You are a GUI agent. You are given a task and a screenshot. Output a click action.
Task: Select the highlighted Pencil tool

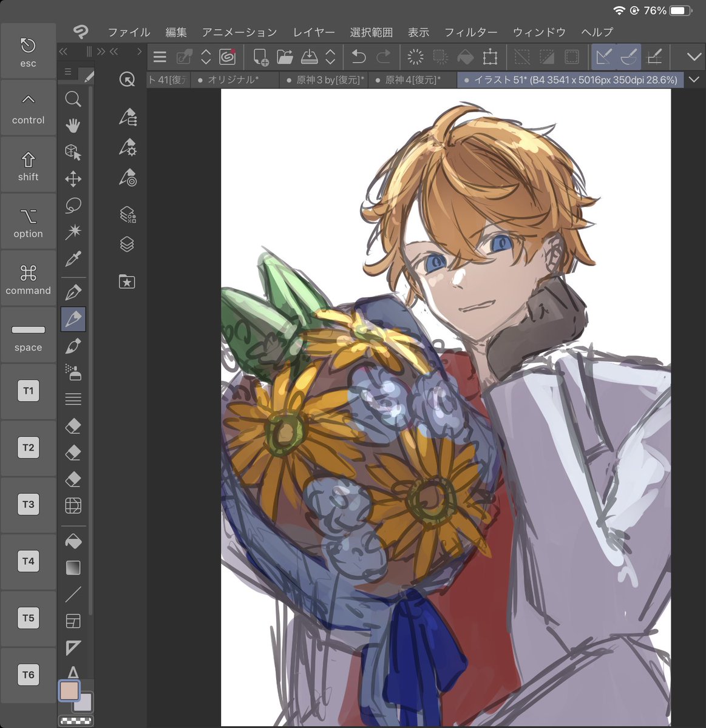(x=73, y=318)
